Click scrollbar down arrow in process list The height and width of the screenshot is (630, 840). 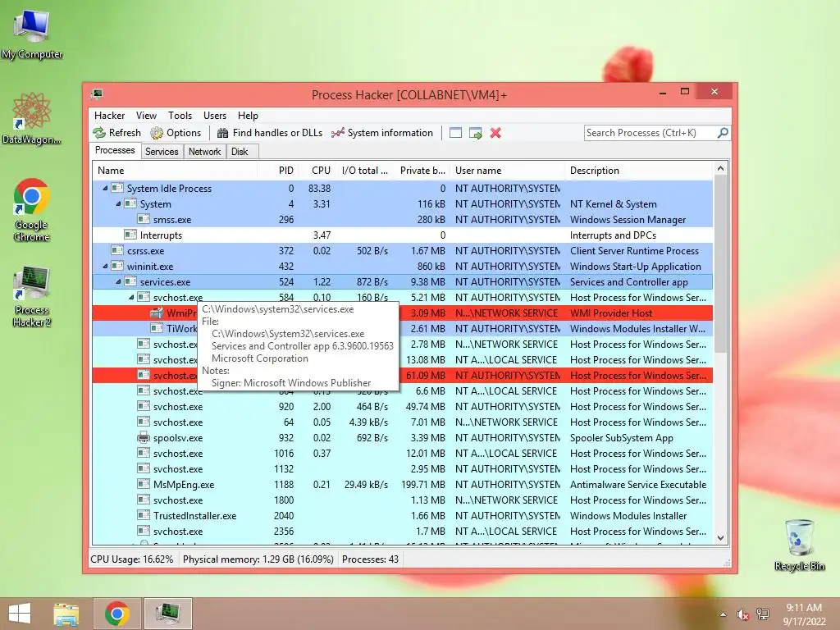pyautogui.click(x=720, y=538)
